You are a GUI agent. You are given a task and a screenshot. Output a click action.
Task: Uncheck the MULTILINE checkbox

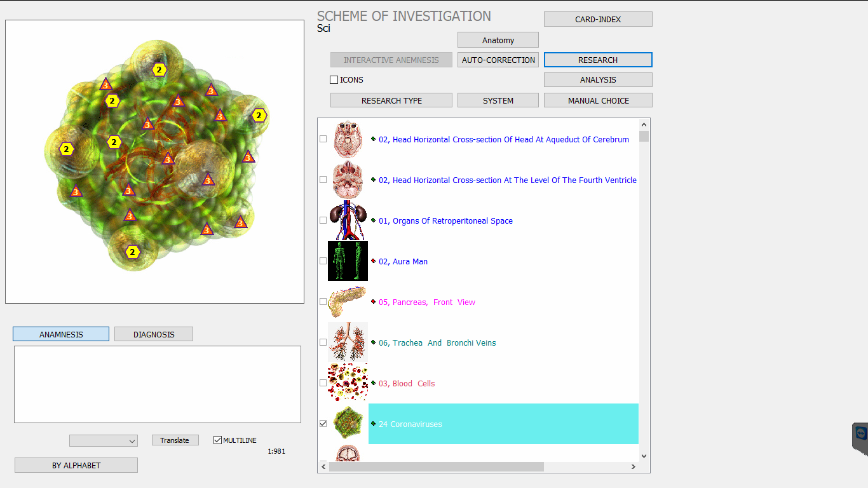pos(218,440)
